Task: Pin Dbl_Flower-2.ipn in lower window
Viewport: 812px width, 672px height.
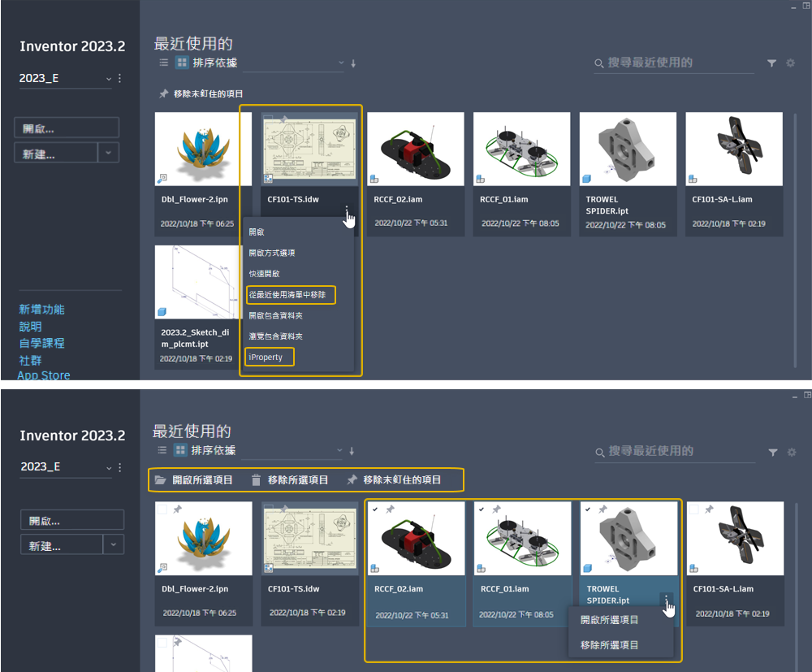Action: [178, 509]
